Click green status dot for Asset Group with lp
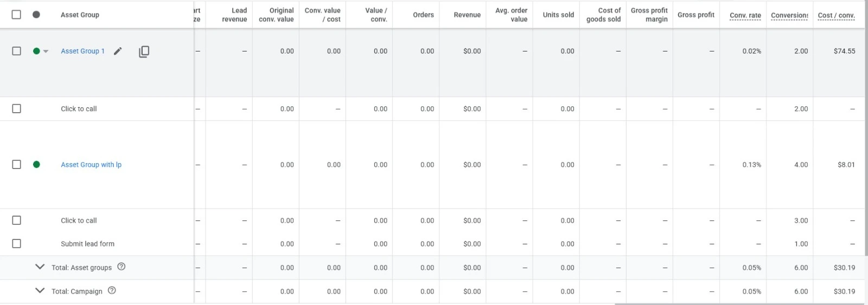Screen dimensions: 868x305 point(36,164)
